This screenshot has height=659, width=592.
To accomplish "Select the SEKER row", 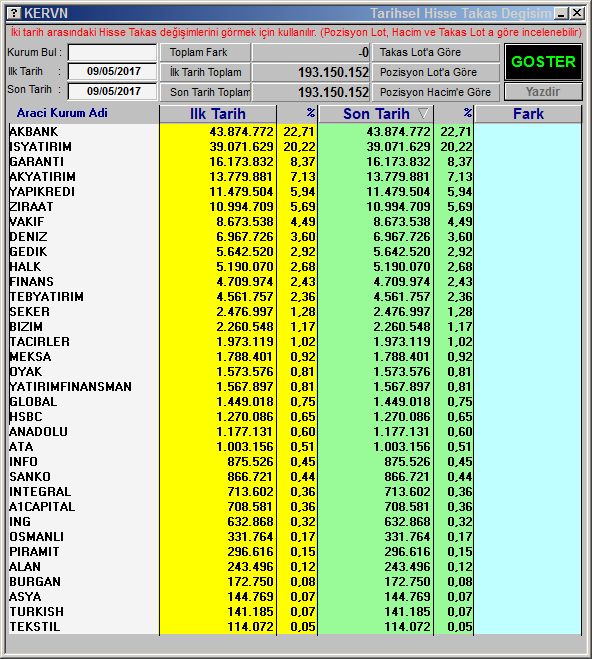I will 295,312.
